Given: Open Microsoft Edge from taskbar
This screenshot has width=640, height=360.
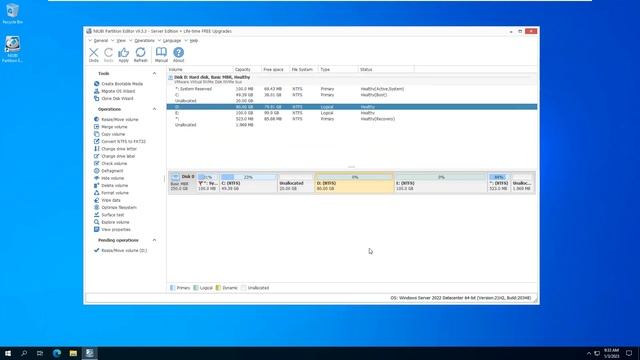Looking at the screenshot, I should (57, 353).
